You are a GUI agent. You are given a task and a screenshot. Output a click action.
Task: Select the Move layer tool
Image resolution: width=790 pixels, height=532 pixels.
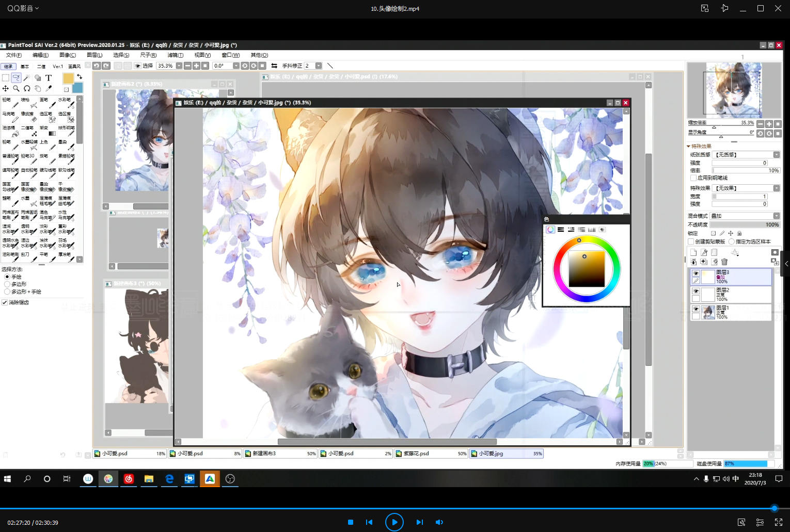point(5,88)
